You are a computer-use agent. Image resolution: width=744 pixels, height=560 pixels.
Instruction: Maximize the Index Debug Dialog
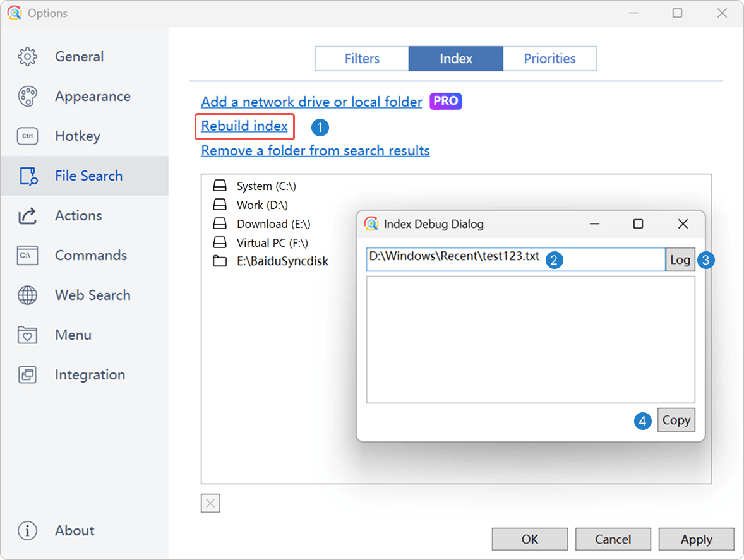[x=638, y=223]
